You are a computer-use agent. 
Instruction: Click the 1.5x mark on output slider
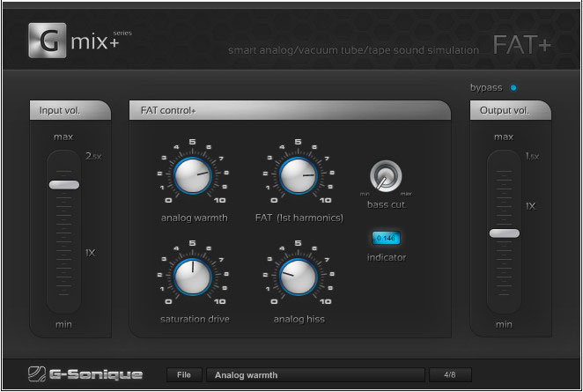pyautogui.click(x=532, y=156)
